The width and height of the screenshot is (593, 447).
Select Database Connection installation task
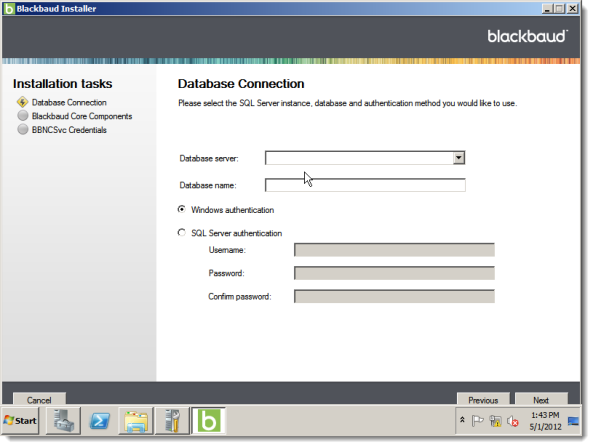click(x=69, y=102)
